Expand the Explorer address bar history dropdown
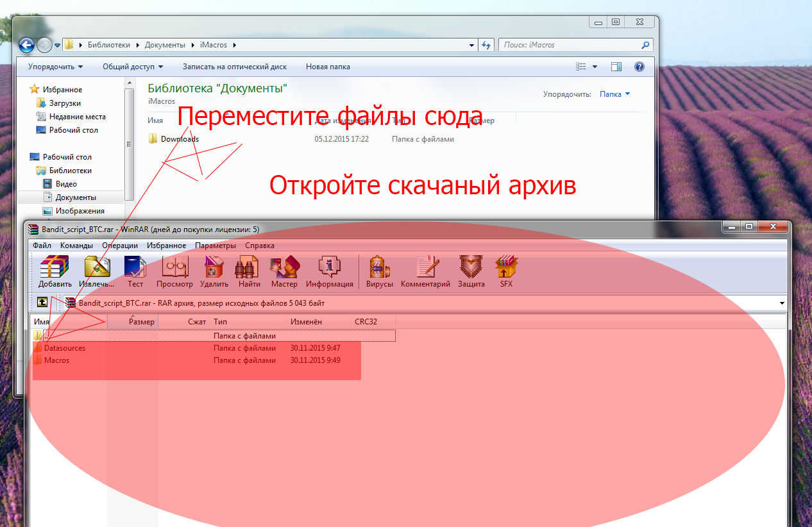 pyautogui.click(x=473, y=45)
